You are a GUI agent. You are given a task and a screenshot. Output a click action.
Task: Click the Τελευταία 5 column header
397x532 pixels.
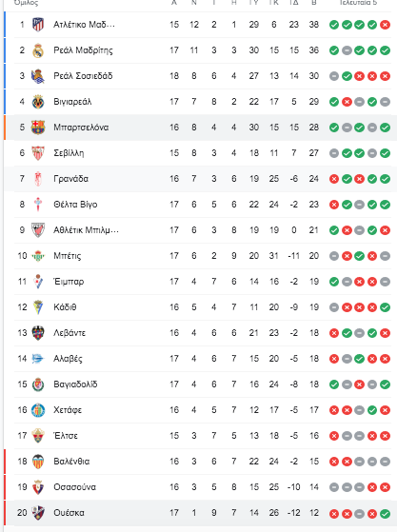point(358,3)
